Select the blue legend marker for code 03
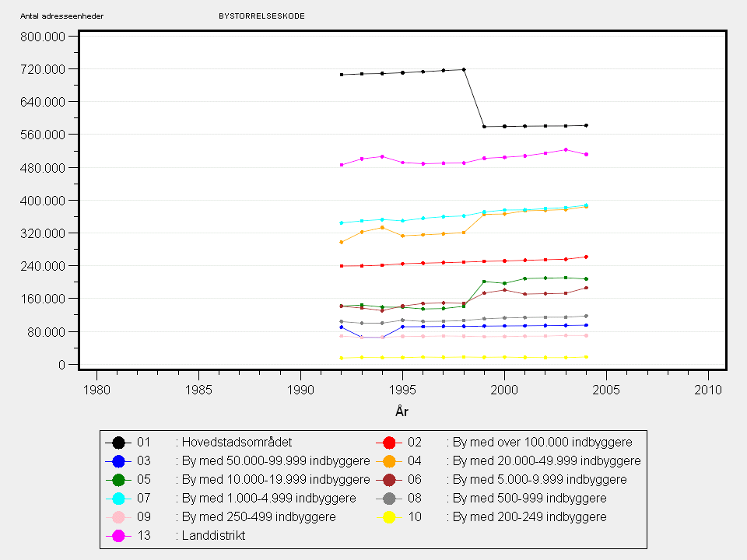The height and width of the screenshot is (560, 747). (x=118, y=461)
